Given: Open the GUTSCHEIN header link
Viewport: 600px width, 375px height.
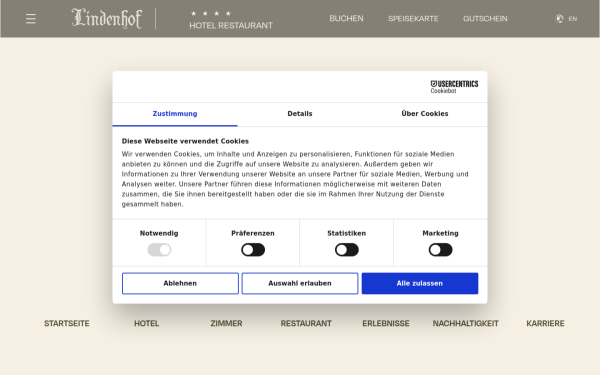Looking at the screenshot, I should tap(485, 18).
